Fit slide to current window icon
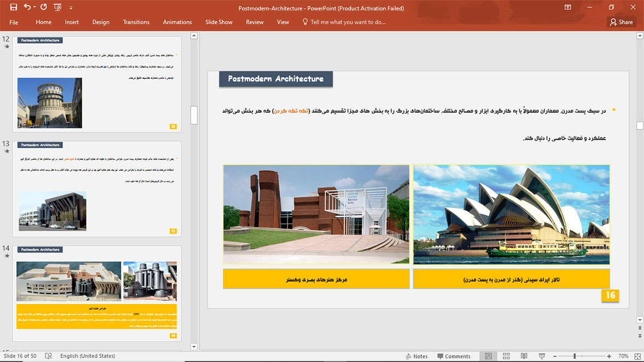This screenshot has width=644, height=362. 637,356
